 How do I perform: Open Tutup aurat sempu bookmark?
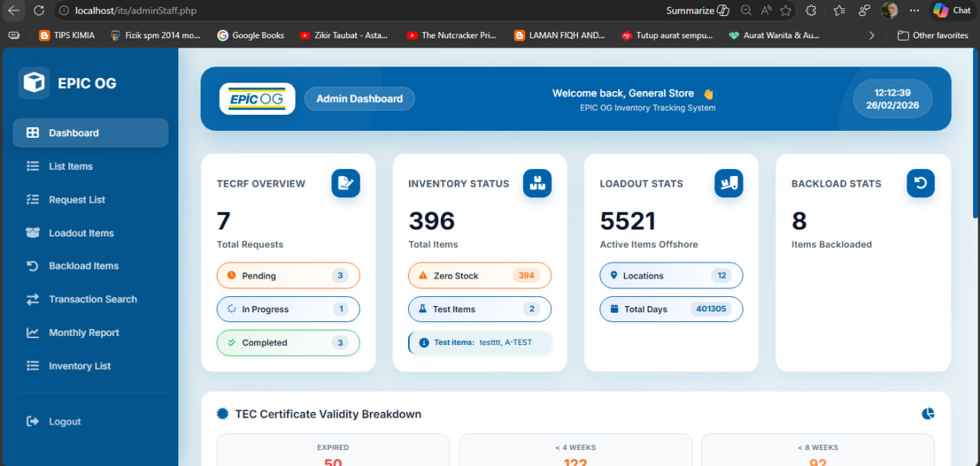coord(667,35)
